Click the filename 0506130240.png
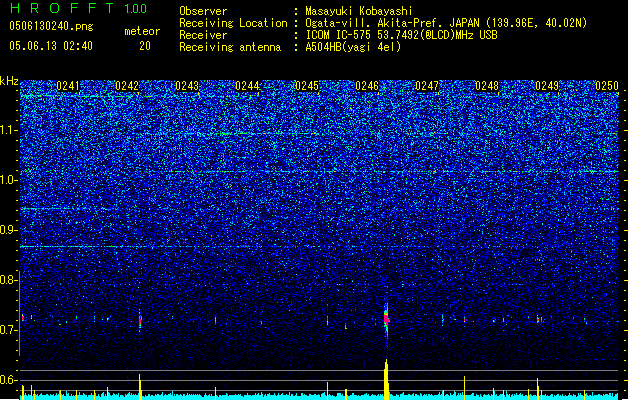 [x=51, y=26]
